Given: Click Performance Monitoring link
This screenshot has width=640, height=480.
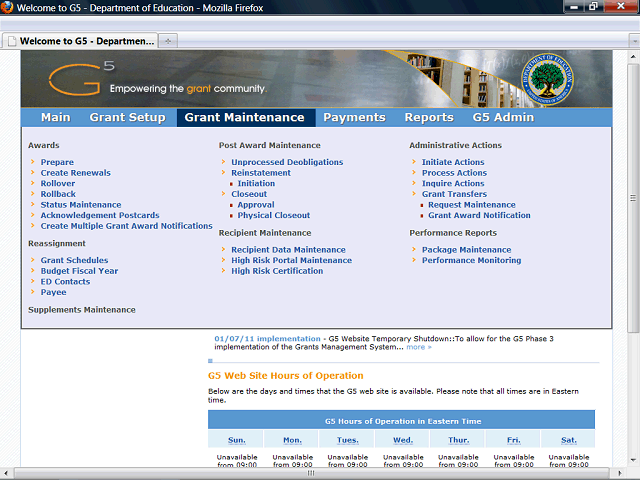Looking at the screenshot, I should [x=471, y=261].
